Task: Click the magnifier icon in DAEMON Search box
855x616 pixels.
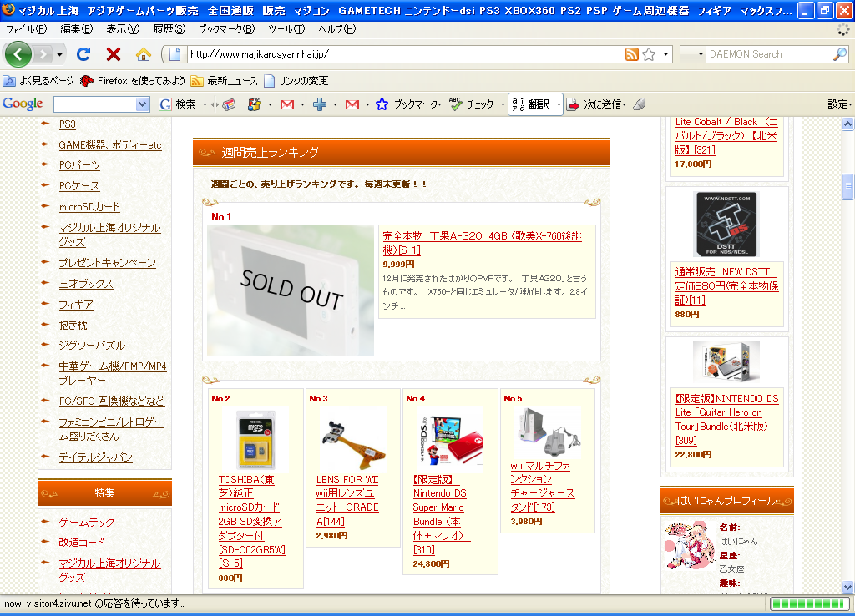Action: pyautogui.click(x=840, y=54)
